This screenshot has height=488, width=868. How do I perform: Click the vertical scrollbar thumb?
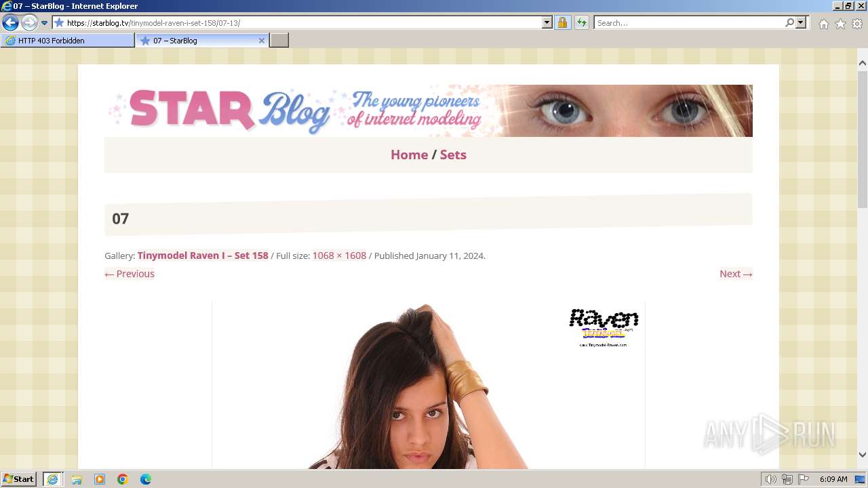(x=863, y=139)
